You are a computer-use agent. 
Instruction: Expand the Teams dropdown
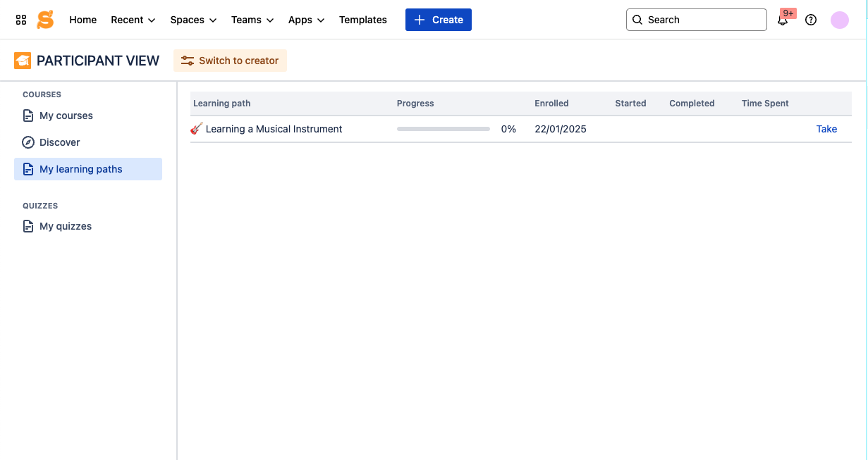[252, 20]
